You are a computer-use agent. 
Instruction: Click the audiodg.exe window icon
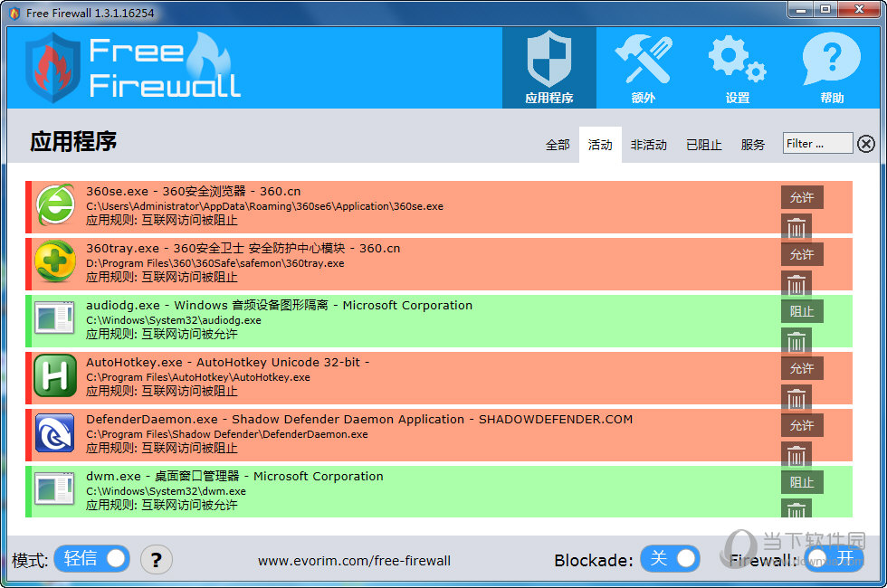54,318
